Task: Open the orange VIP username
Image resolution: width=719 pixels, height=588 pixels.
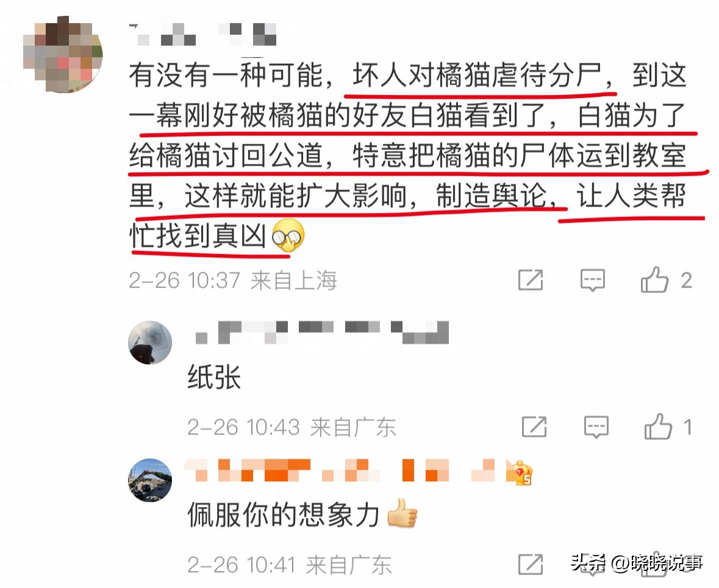Action: click(340, 470)
